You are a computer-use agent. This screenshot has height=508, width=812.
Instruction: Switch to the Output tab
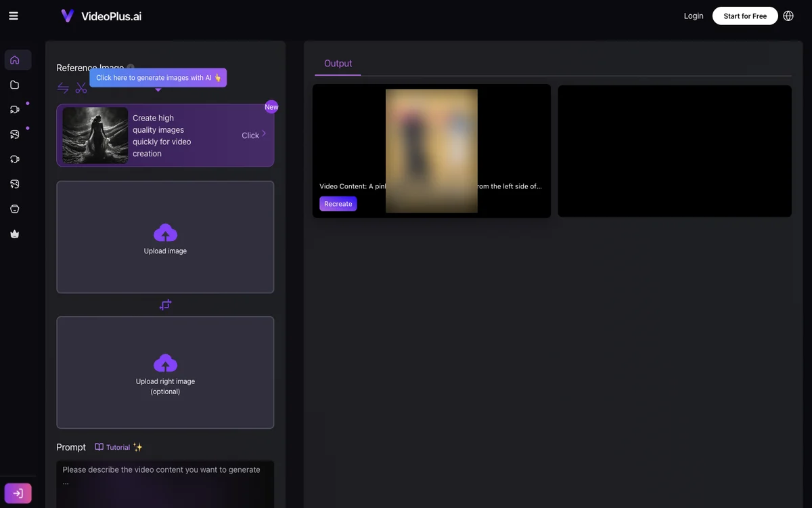click(338, 64)
